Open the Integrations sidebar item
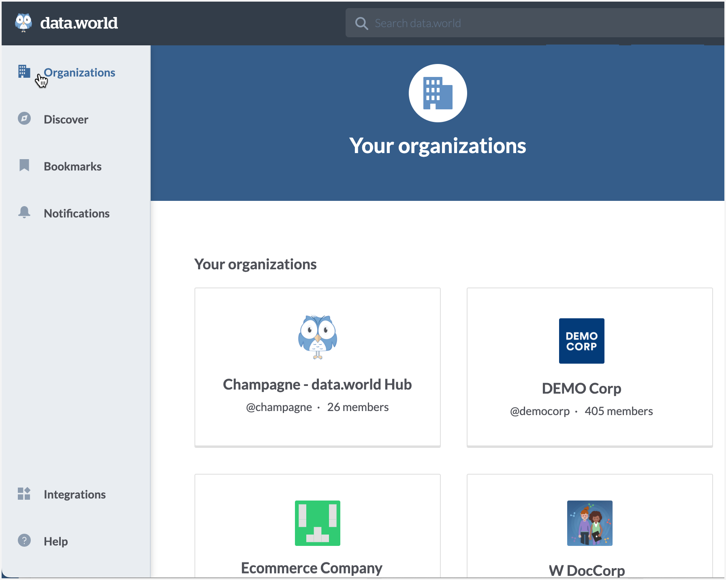The image size is (726, 588). coord(75,494)
